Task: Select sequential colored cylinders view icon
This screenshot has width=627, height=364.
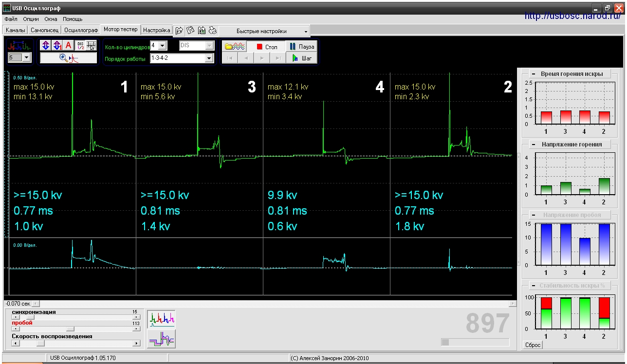Action: click(162, 319)
